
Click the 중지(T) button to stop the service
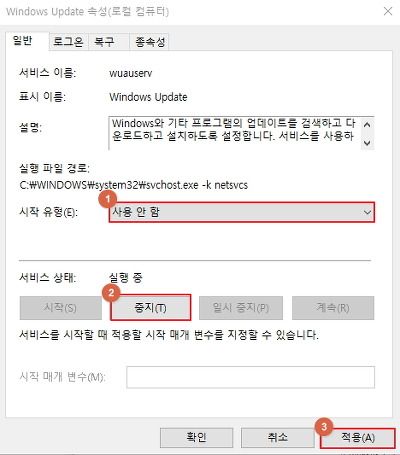151,307
